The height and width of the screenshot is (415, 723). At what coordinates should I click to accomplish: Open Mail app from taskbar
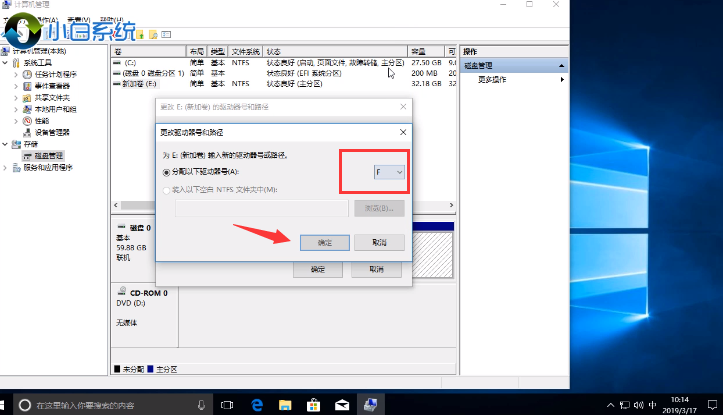point(342,405)
